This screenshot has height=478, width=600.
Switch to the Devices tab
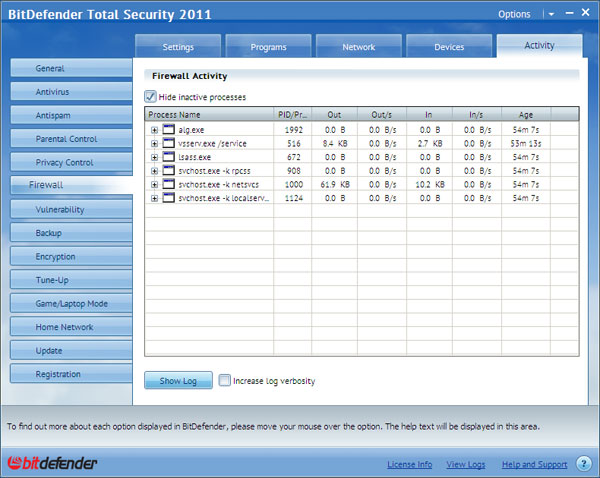[449, 46]
